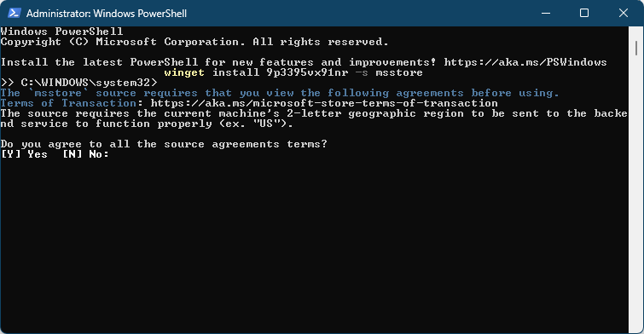Click the blue Terms of Transaction label
This screenshot has height=334, width=644.
pos(68,103)
